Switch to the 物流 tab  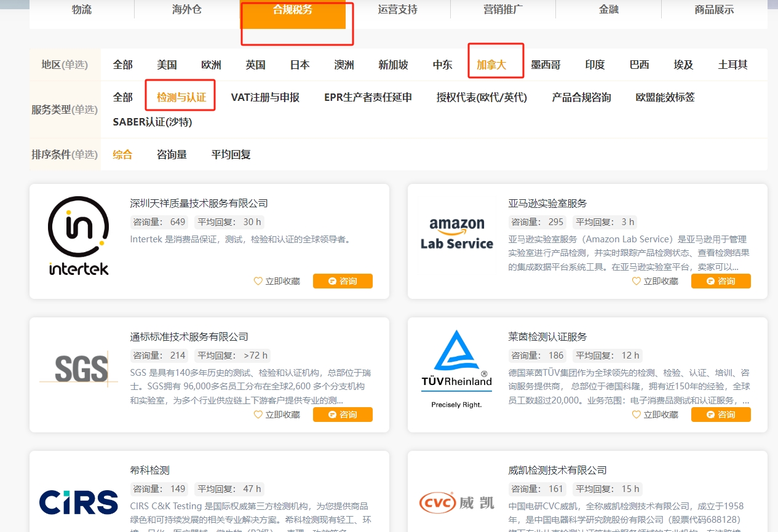[x=82, y=9]
